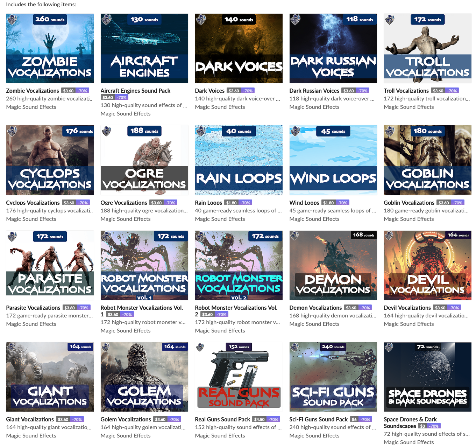Viewport: 476px width, 448px height.
Task: Go to the 'Golem Vocalizations' title link
Action: (126, 419)
